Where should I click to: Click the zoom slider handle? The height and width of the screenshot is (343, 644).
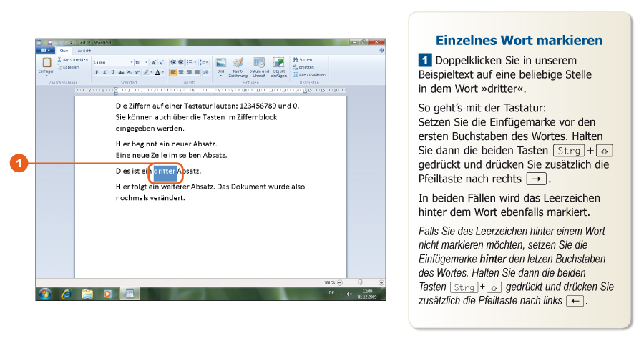(360, 282)
